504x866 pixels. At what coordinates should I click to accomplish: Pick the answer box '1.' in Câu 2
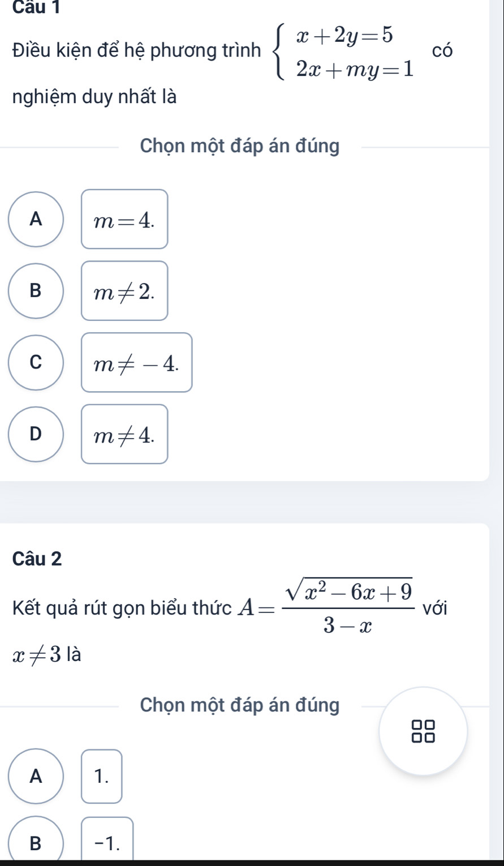102,776
